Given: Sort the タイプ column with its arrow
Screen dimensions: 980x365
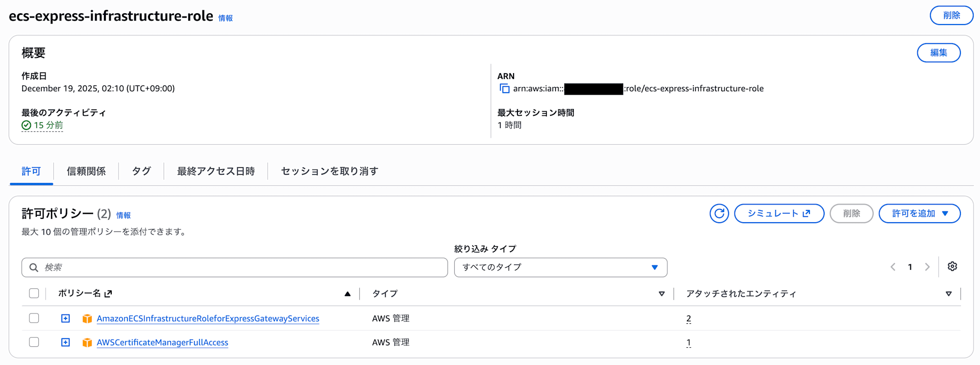Looking at the screenshot, I should [x=661, y=294].
